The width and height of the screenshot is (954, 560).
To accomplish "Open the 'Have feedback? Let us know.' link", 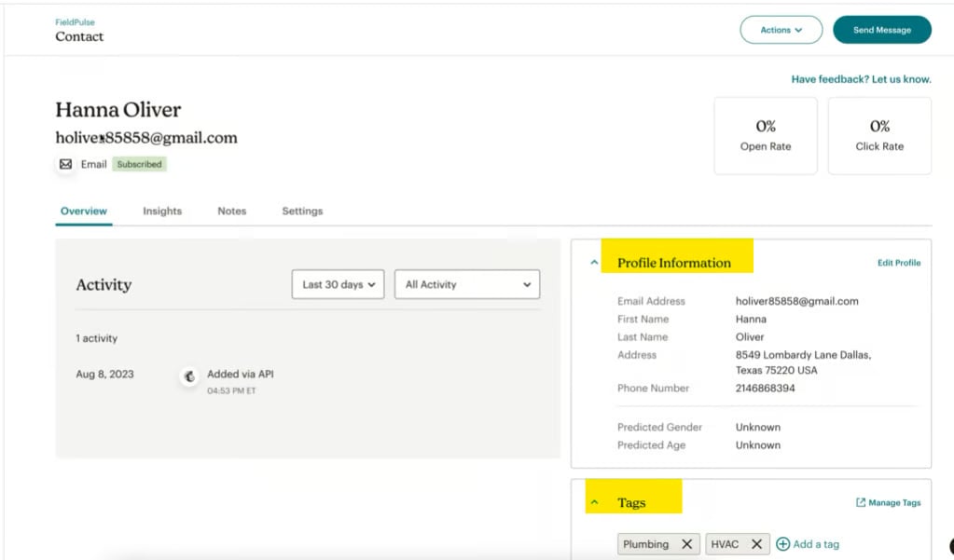I will 861,79.
